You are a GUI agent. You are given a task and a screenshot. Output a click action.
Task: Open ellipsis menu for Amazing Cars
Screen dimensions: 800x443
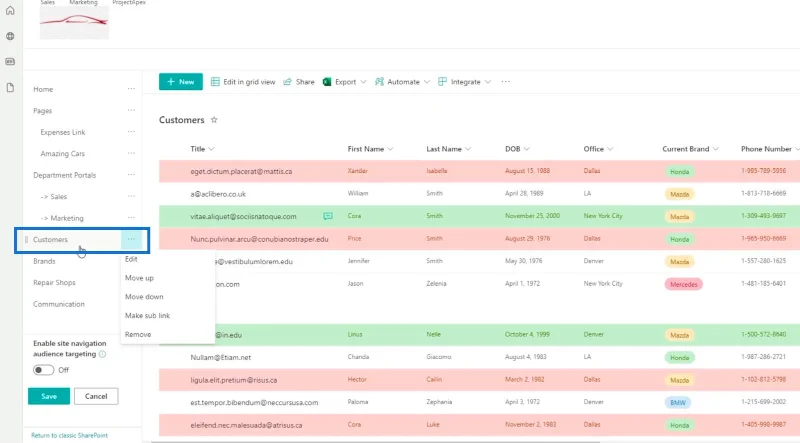131,153
